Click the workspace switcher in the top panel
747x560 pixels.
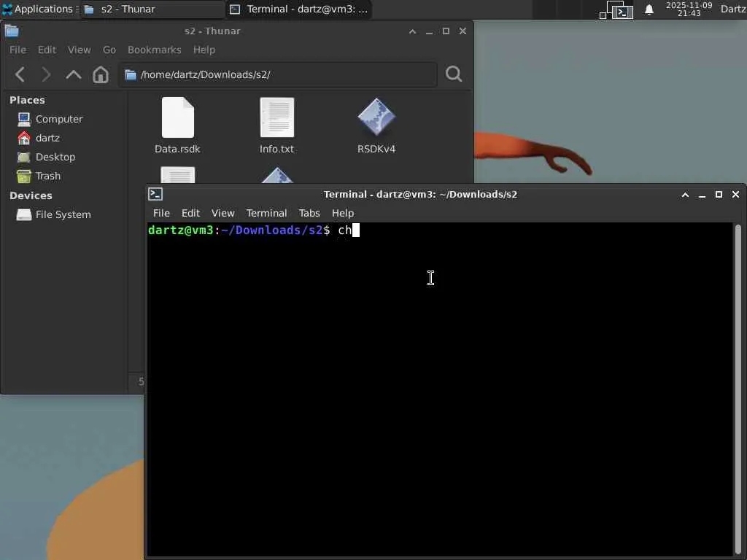[616, 9]
